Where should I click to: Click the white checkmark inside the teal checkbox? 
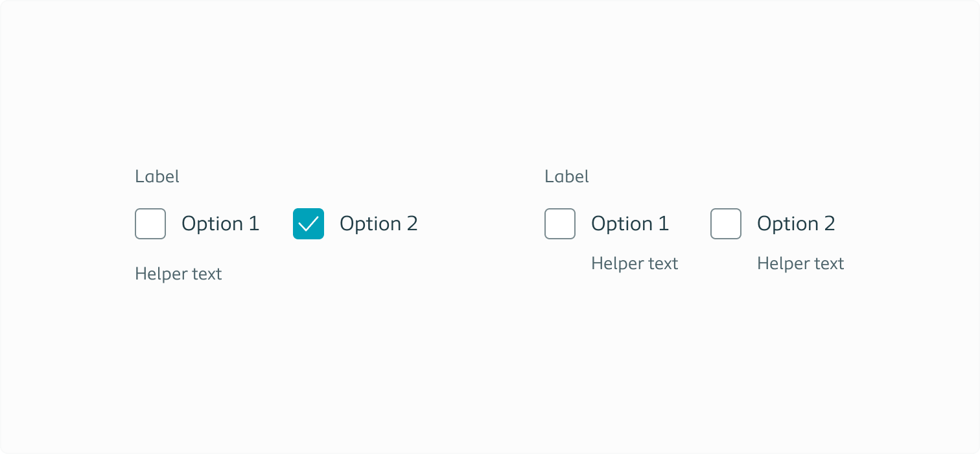pos(308,224)
